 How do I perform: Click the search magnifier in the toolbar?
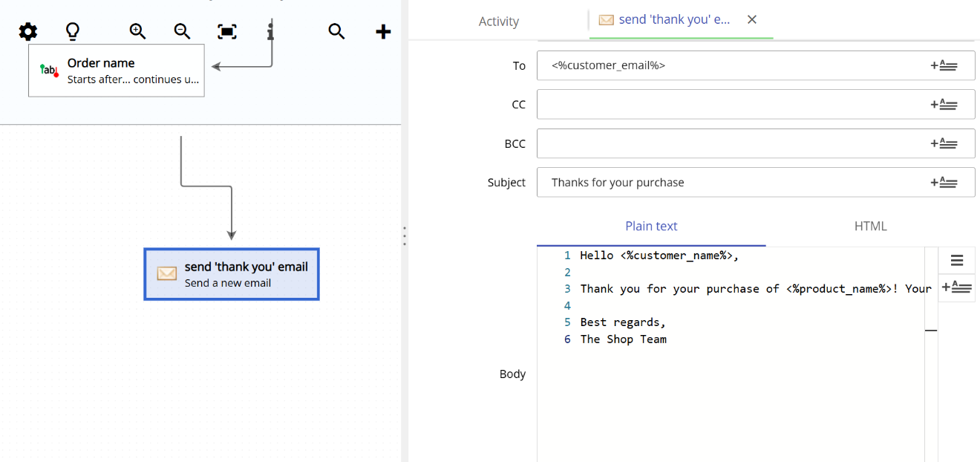pyautogui.click(x=336, y=31)
